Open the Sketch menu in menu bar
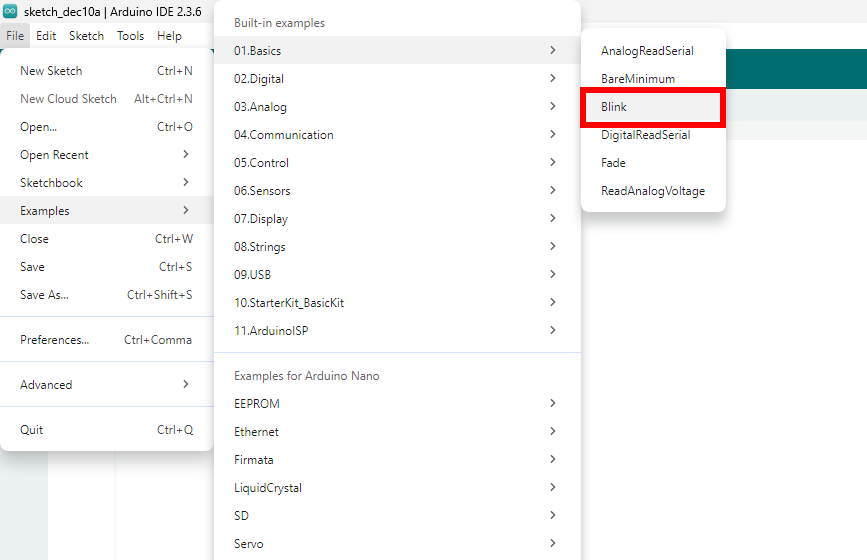 [x=86, y=36]
